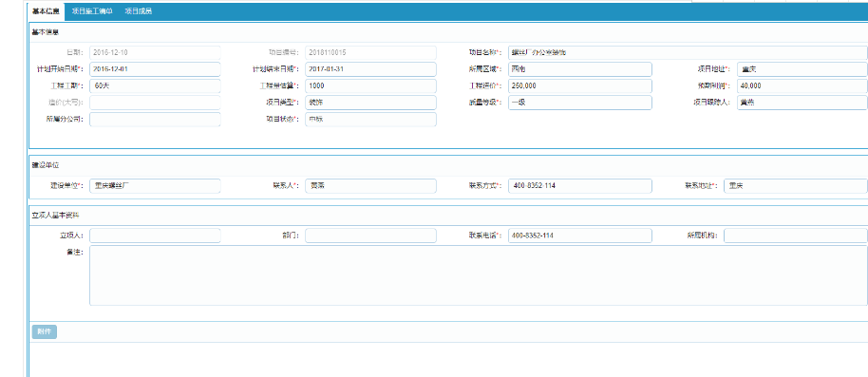Open the 项目成员 tab
This screenshot has height=377, width=868.
click(x=139, y=11)
